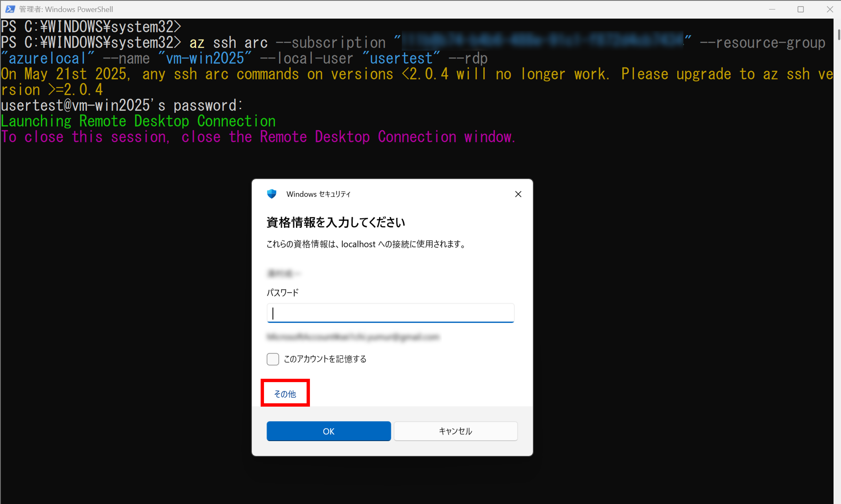Click the "vm-win2025" name argument text
841x504 pixels.
pos(205,58)
